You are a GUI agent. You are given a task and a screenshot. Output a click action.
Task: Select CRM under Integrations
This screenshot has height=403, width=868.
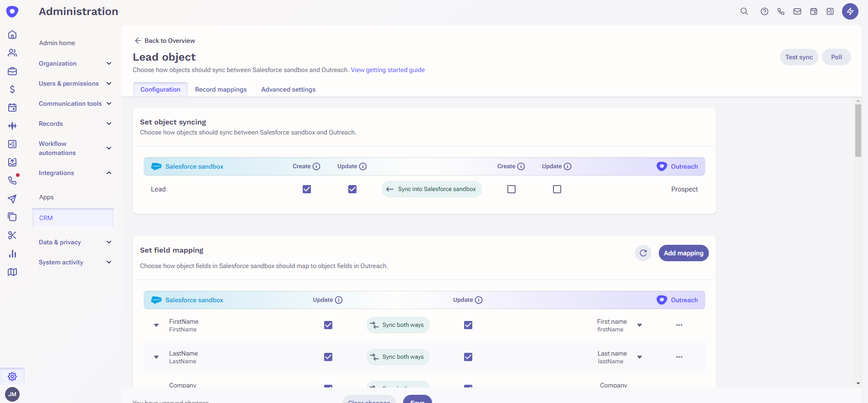click(x=73, y=218)
